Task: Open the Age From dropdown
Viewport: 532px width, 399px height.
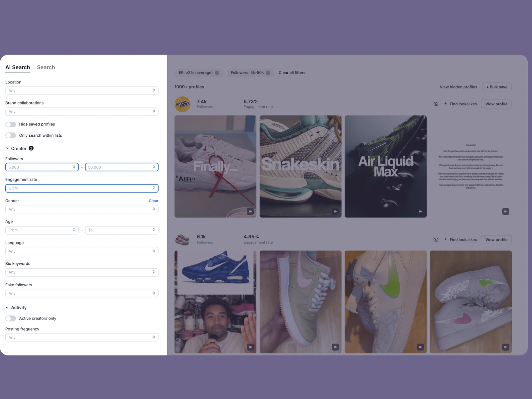Action: (x=42, y=230)
